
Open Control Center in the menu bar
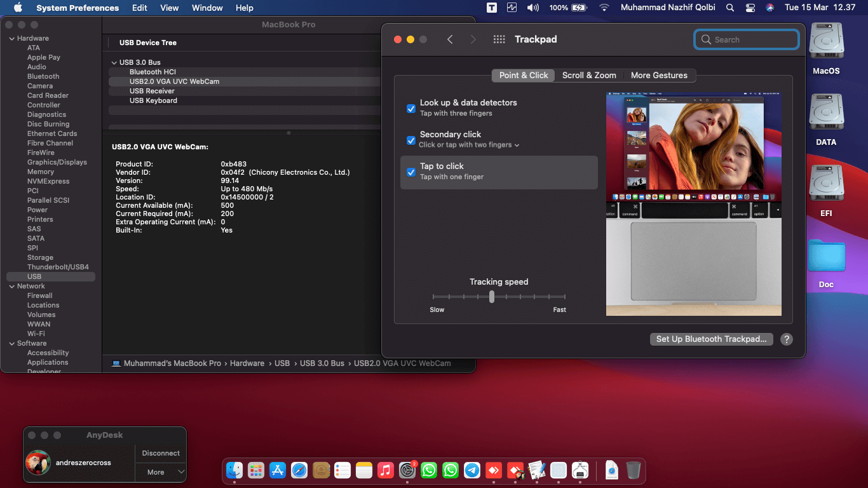pos(750,8)
